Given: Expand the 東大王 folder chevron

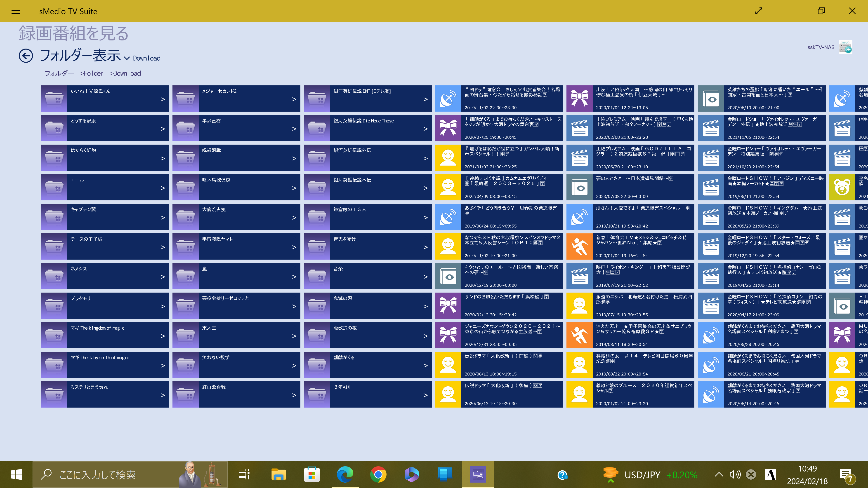Looking at the screenshot, I should (x=294, y=336).
